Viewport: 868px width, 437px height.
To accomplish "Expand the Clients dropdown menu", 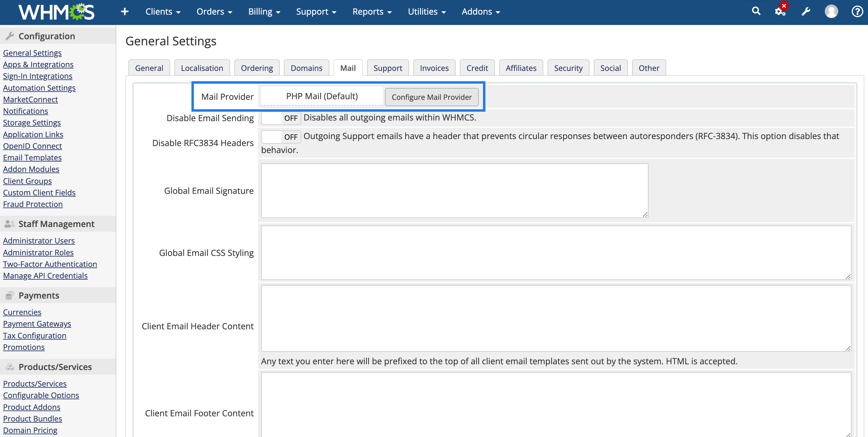I will 163,12.
